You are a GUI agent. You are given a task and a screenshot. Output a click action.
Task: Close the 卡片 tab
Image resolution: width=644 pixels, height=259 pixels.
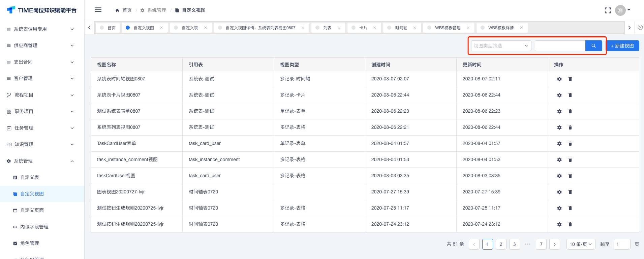(x=375, y=28)
